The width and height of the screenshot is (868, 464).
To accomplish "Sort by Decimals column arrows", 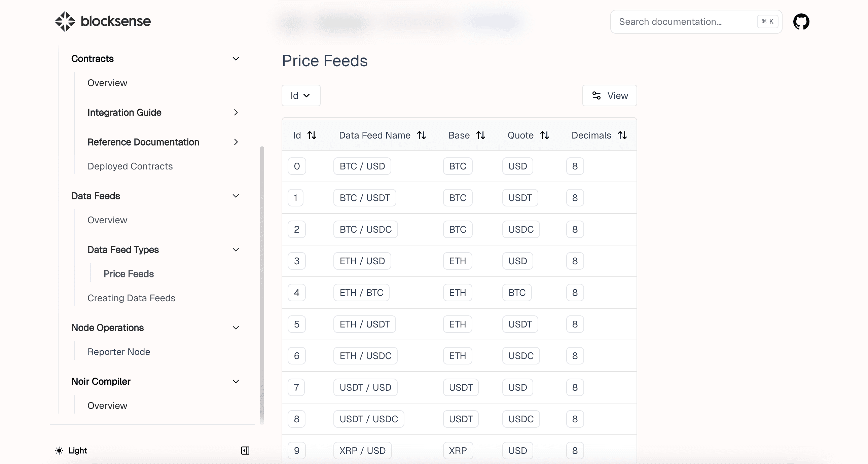I will click(622, 136).
